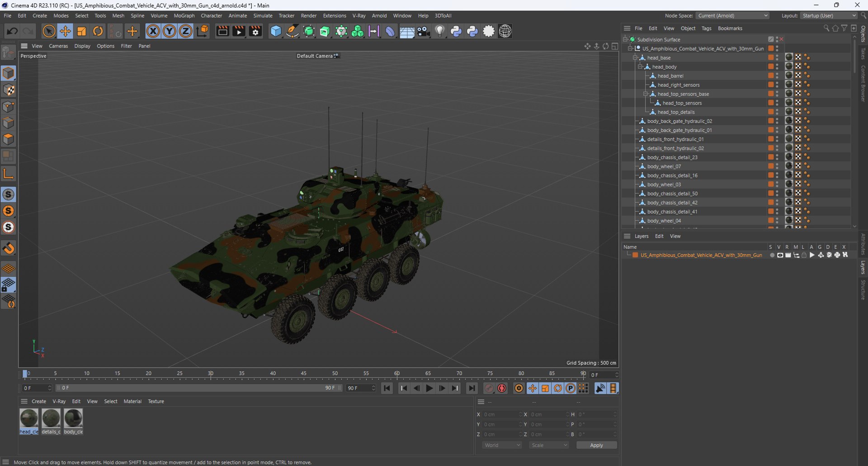This screenshot has width=868, height=466.
Task: Open Edit Render Settings icon
Action: (255, 31)
